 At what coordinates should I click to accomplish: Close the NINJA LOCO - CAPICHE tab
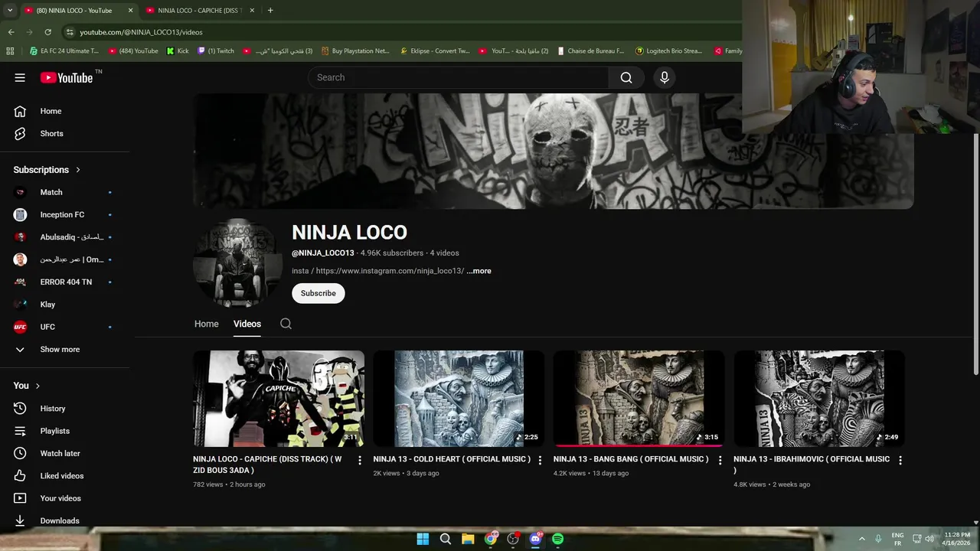coord(252,10)
